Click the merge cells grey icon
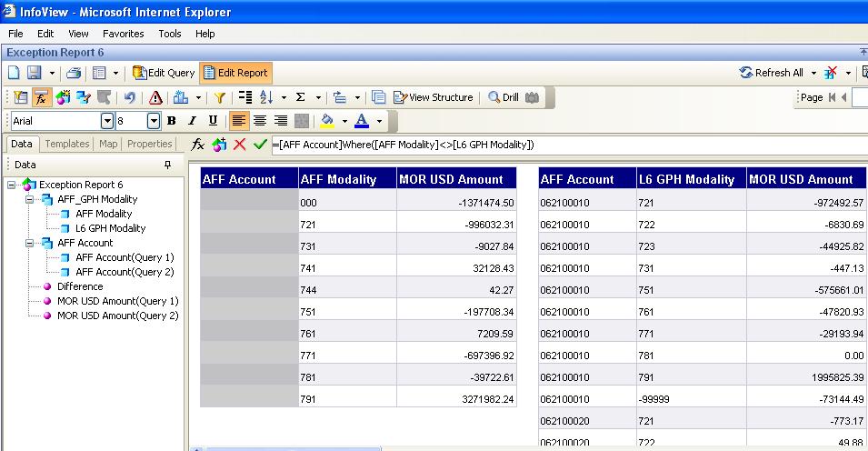 (x=302, y=121)
